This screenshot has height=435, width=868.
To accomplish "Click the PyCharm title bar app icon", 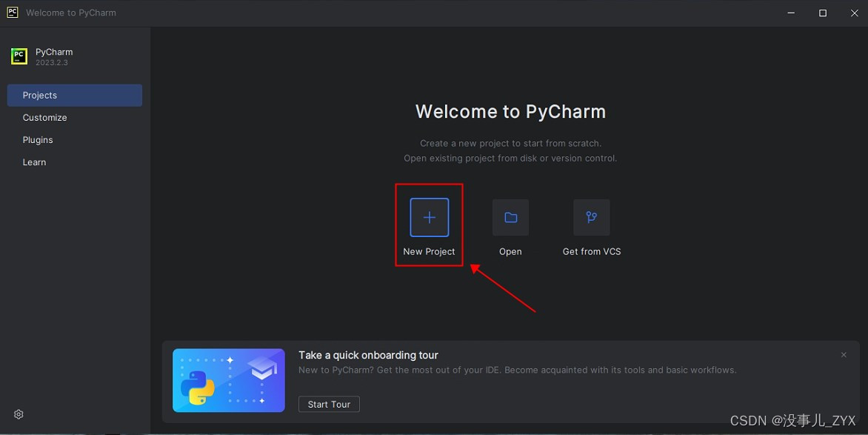I will pos(12,12).
